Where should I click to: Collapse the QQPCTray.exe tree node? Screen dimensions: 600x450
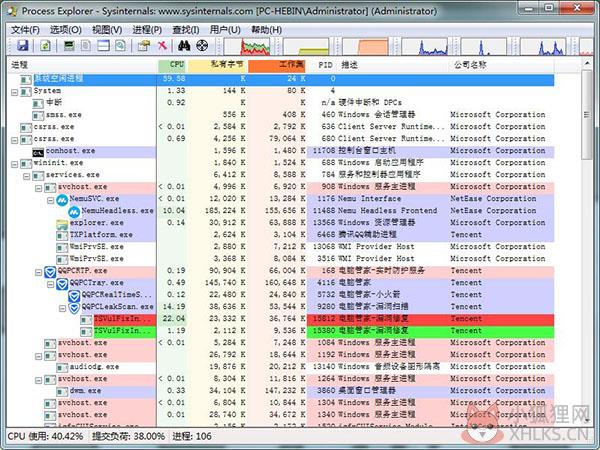[x=50, y=284]
